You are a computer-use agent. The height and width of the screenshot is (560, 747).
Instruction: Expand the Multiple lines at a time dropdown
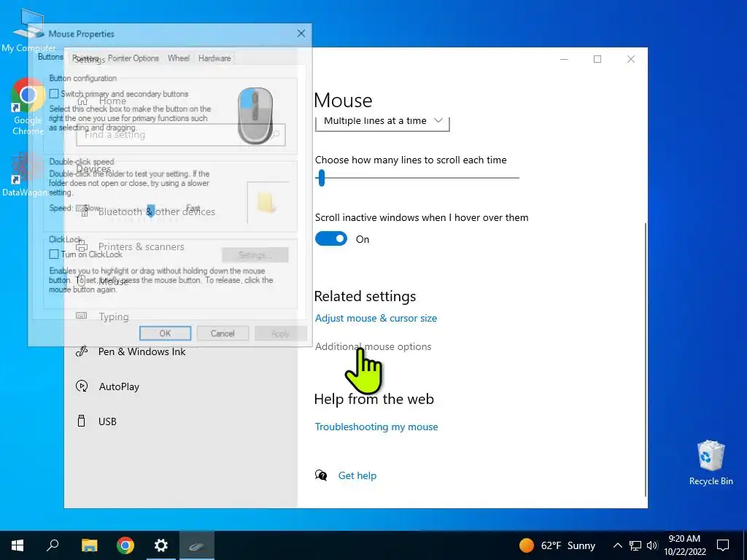[382, 122]
